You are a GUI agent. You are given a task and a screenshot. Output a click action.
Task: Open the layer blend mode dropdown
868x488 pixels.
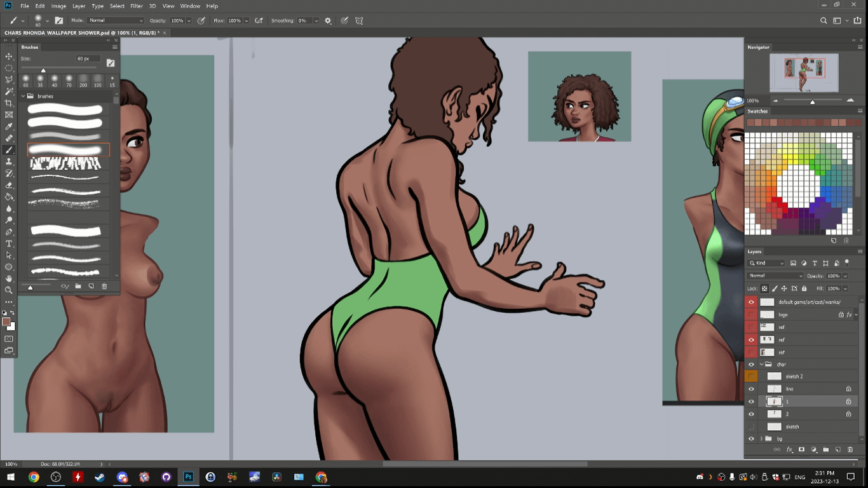[775, 276]
